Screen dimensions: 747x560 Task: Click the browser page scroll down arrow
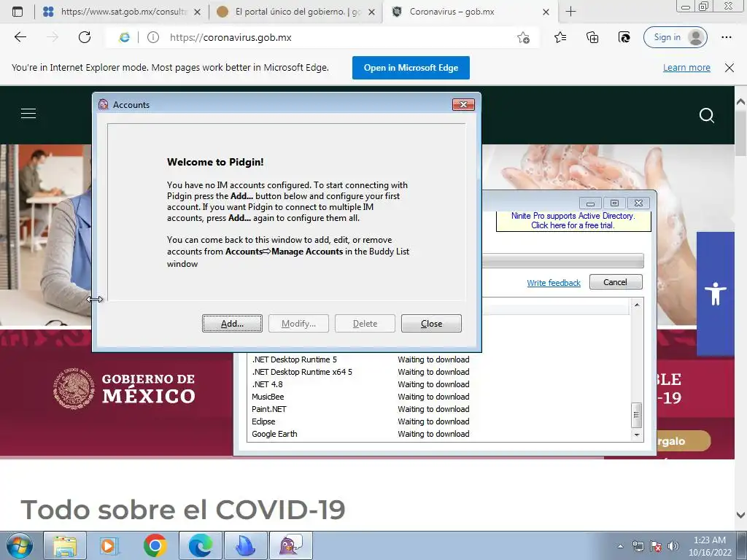click(741, 515)
